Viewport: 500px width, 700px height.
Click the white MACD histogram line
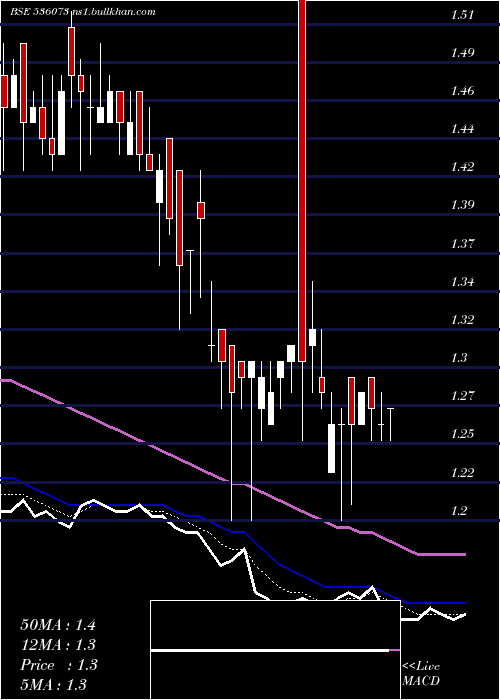coord(270,651)
